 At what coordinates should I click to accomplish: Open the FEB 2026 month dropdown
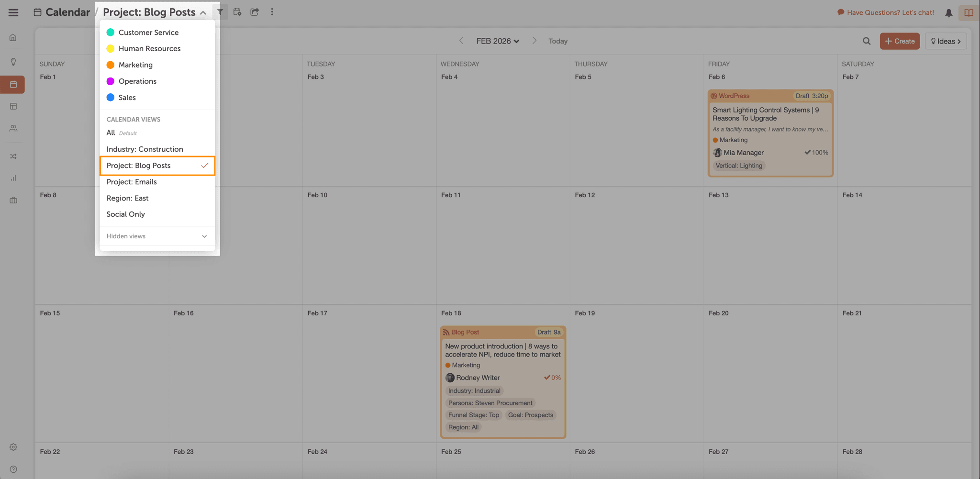tap(498, 41)
